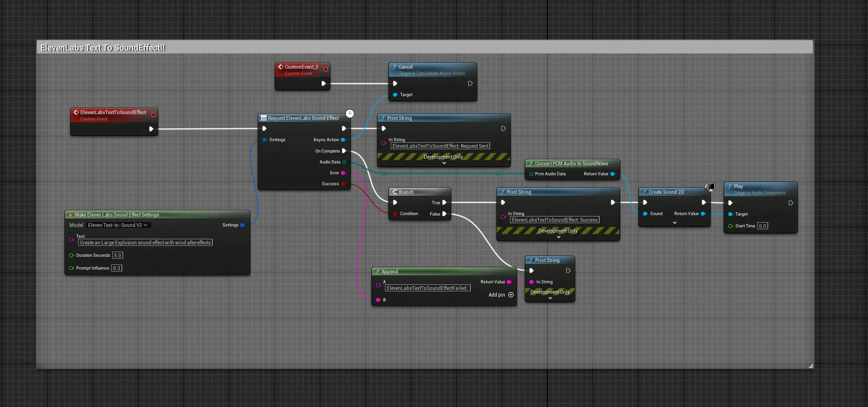Click the monitor icon on Create Sound 2D

click(710, 187)
